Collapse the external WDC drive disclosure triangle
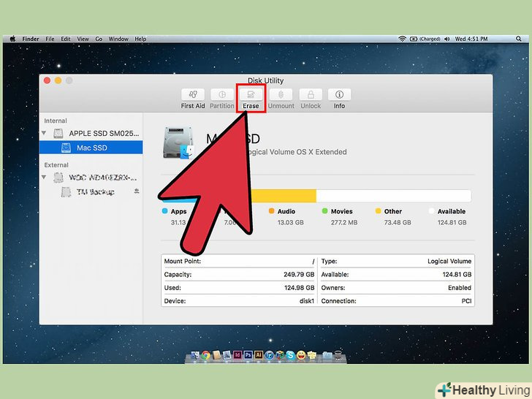 pos(44,177)
